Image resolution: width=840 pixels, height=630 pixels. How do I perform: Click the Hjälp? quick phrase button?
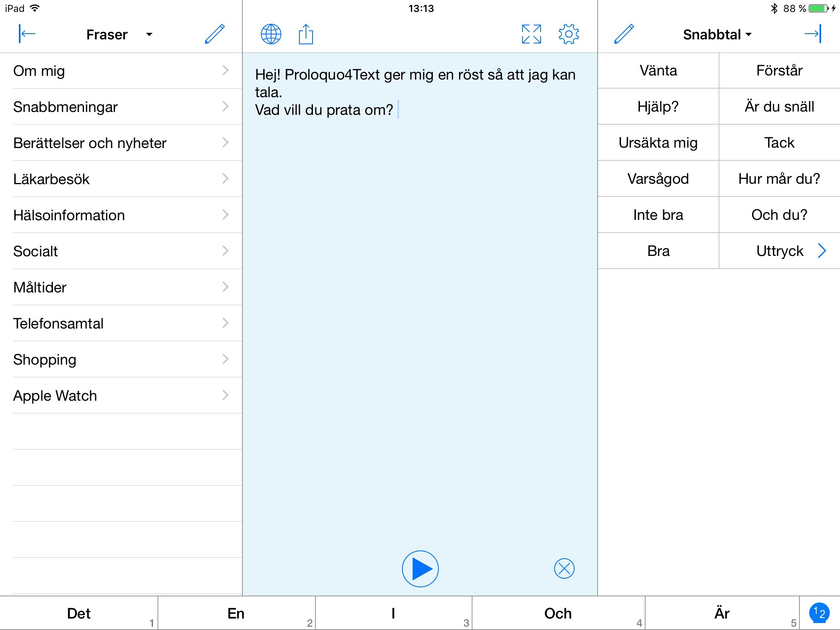click(x=659, y=106)
